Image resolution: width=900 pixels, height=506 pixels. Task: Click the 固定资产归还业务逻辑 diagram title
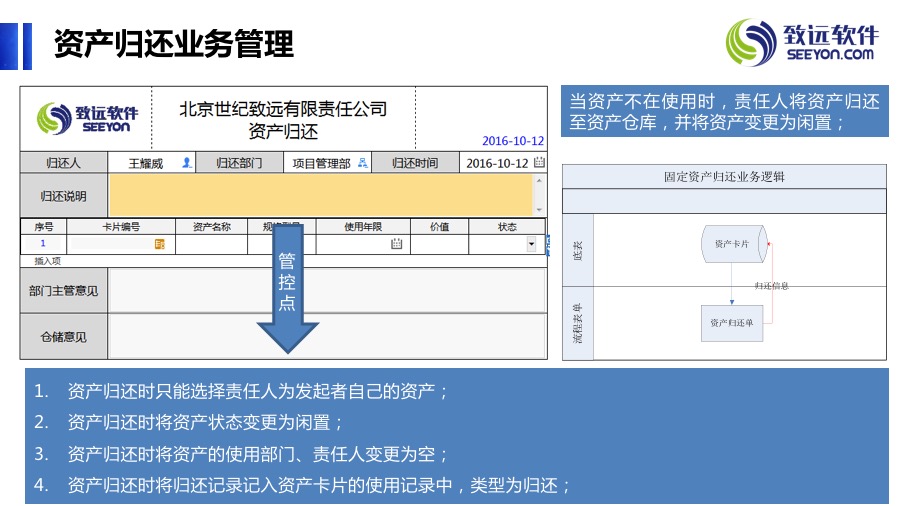(724, 177)
